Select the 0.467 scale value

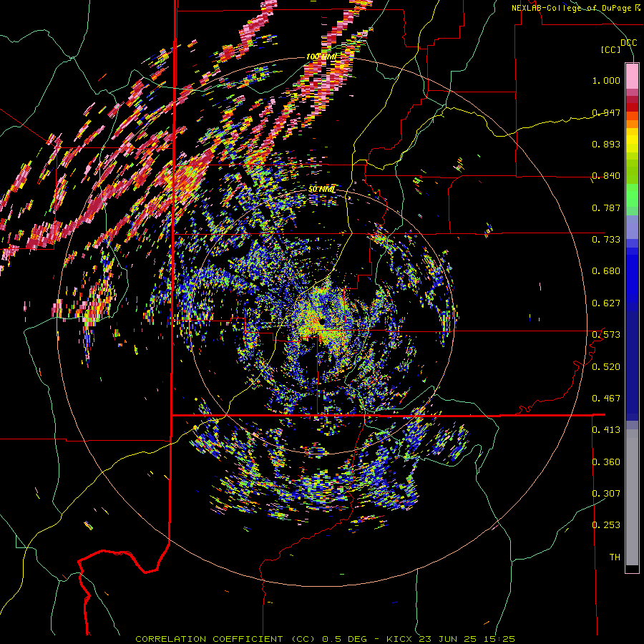pos(606,399)
